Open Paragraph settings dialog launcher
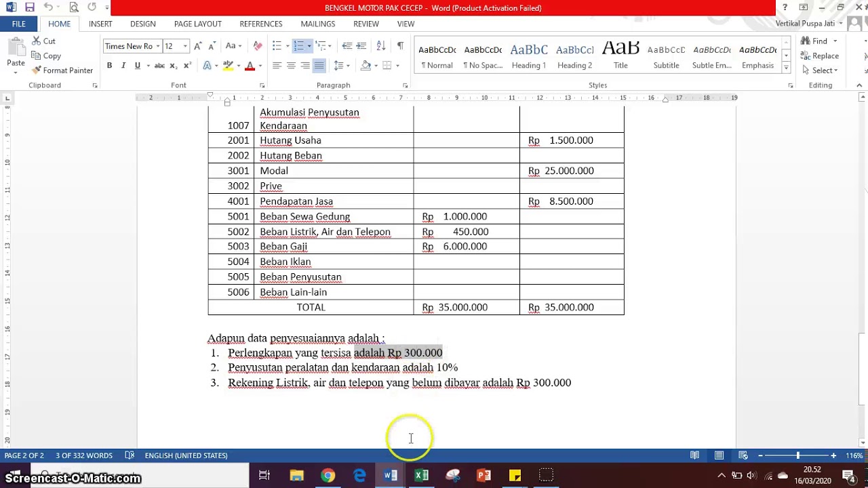The height and width of the screenshot is (488, 868). click(x=406, y=85)
